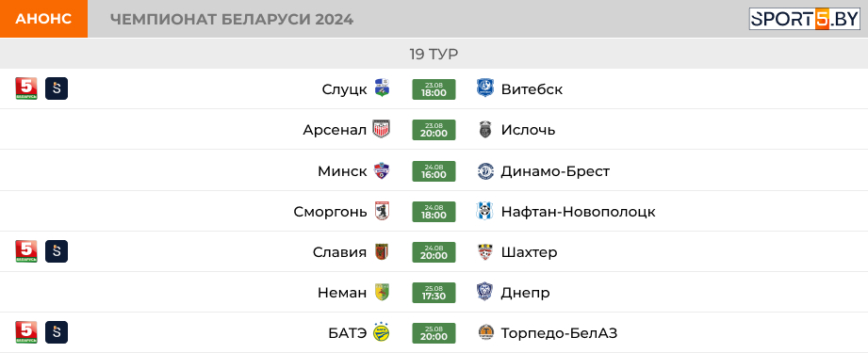This screenshot has height=353, width=868.
Task: Click the Минск team name
Action: (342, 171)
